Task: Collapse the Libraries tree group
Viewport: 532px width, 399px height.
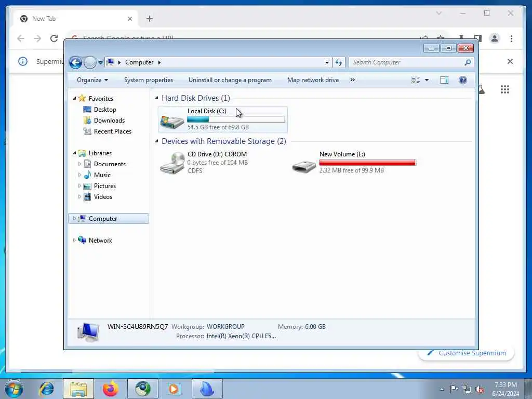Action: tap(74, 153)
